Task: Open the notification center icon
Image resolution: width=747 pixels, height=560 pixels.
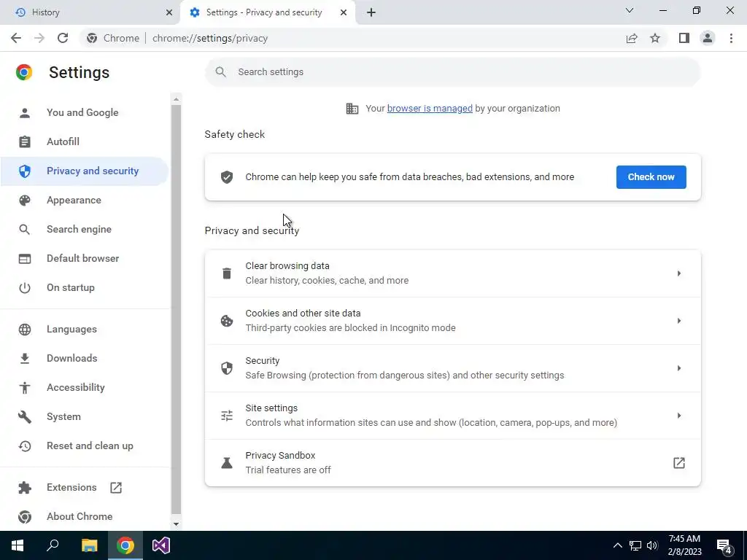Action: 724,547
